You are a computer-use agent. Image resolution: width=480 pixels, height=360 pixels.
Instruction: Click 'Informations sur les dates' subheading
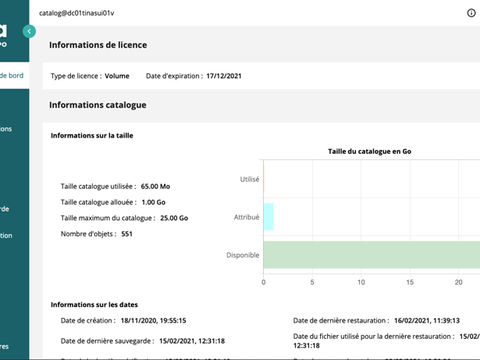(x=94, y=305)
